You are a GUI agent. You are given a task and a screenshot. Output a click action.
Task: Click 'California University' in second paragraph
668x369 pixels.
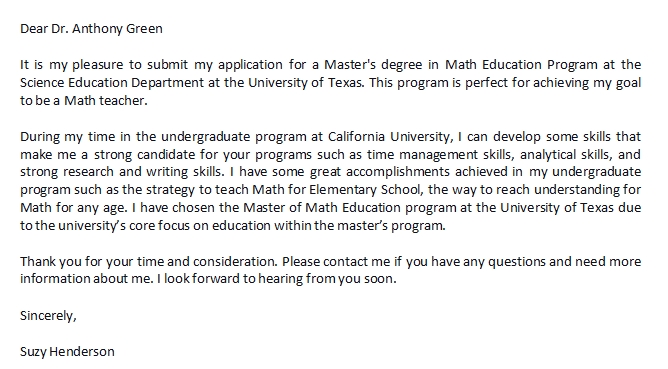(389, 136)
